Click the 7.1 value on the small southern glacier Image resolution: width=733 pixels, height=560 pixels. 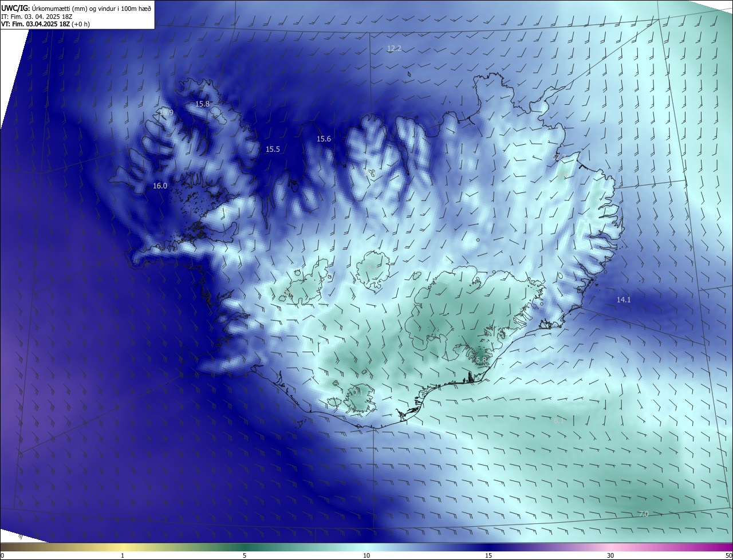click(x=358, y=393)
